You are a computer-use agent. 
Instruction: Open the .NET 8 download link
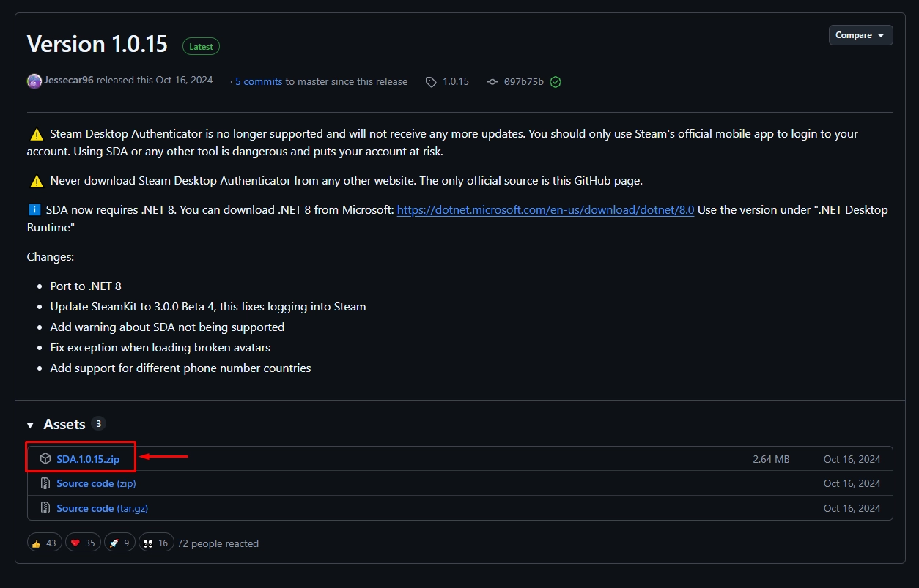click(545, 209)
